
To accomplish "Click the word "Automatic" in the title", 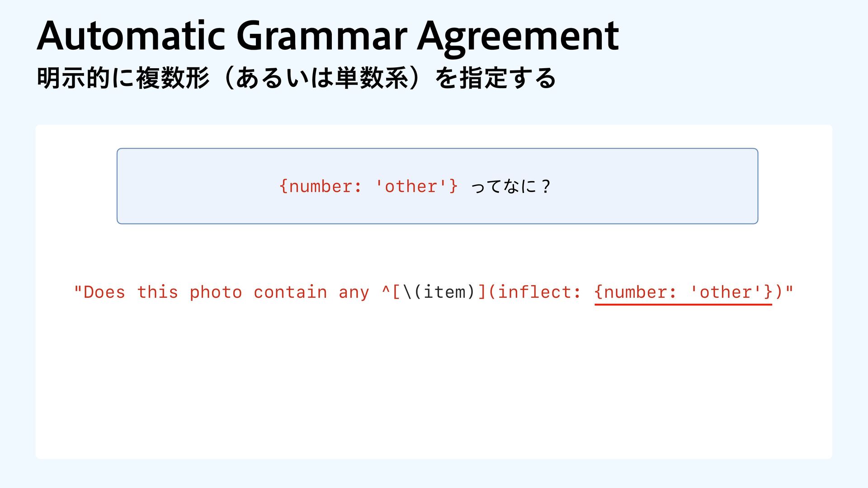I will [x=131, y=36].
